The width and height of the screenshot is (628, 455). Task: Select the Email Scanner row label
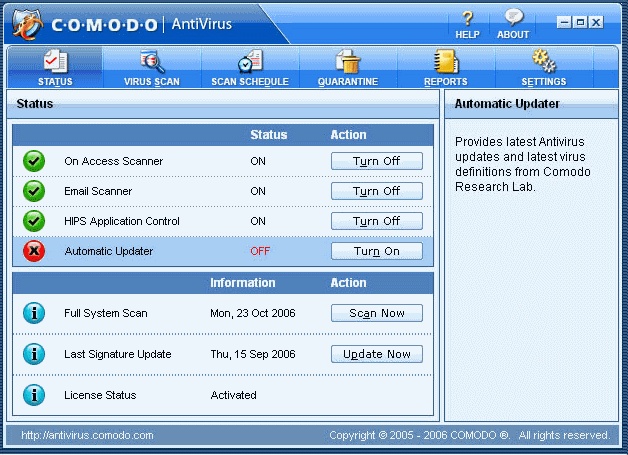click(98, 191)
